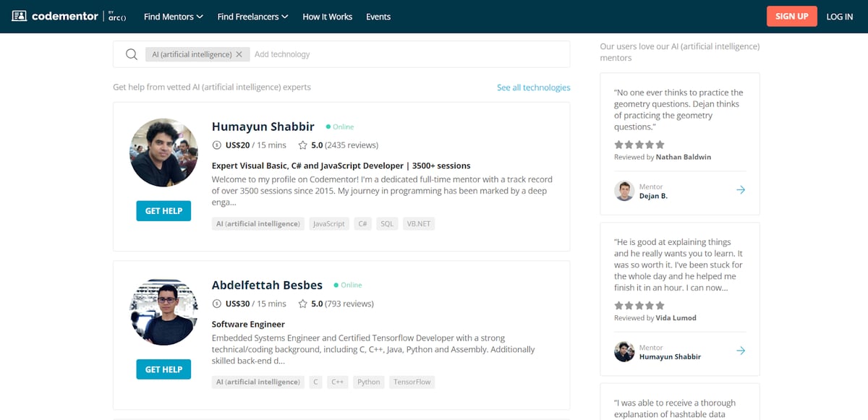Click GET HELP for Abdelfettah Besbes
Image resolution: width=868 pixels, height=420 pixels.
(x=163, y=369)
